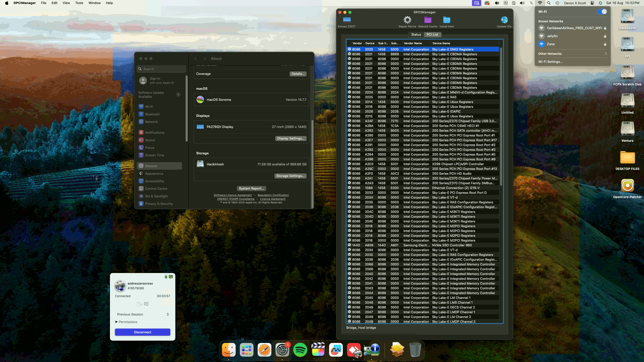The height and width of the screenshot is (362, 644).
Task: Click the Update IDs globe icon
Action: pyautogui.click(x=504, y=20)
